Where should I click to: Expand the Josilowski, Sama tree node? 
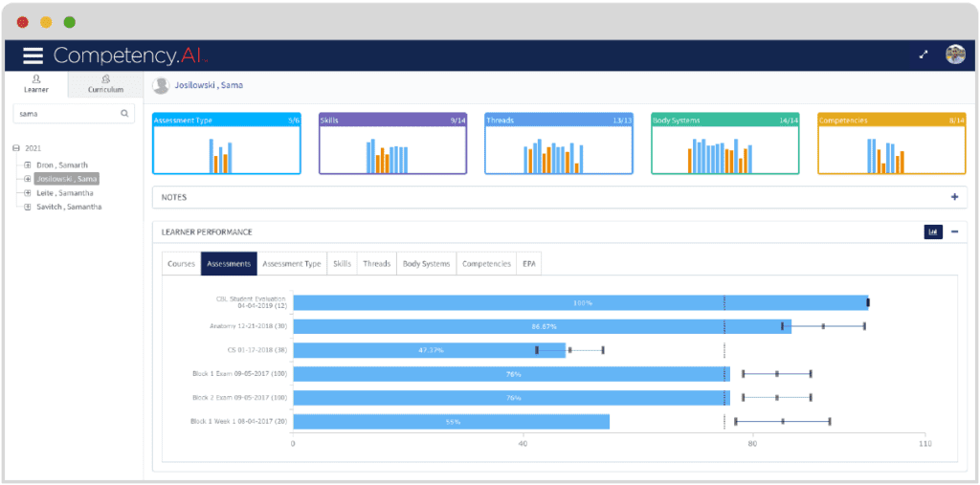(x=28, y=179)
